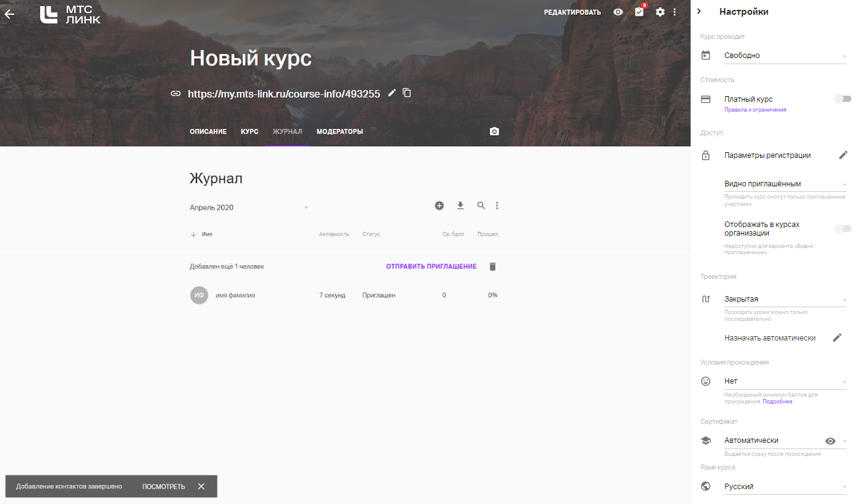Download the journal report icon
857x504 pixels.
[x=460, y=205]
